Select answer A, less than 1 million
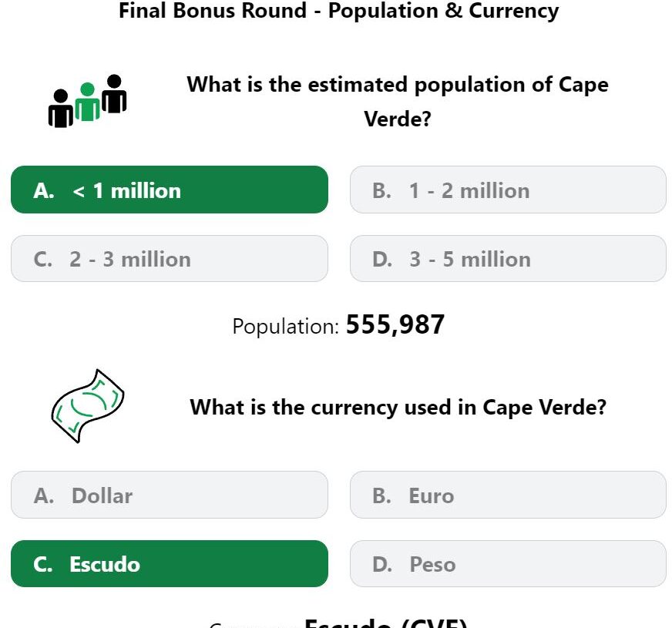The width and height of the screenshot is (672, 628). click(170, 190)
